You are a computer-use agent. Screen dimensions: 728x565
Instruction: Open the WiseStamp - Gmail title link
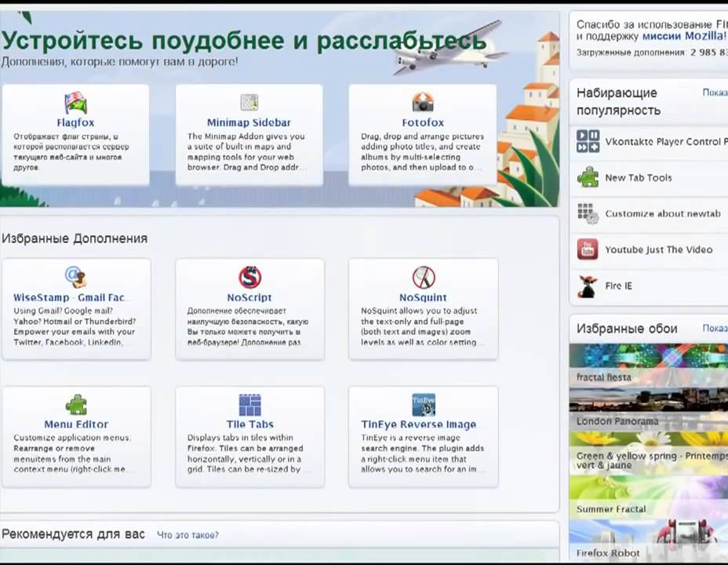pyautogui.click(x=69, y=297)
